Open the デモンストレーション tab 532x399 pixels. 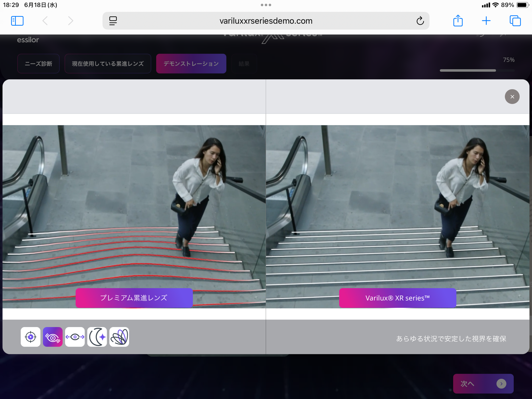pyautogui.click(x=191, y=64)
